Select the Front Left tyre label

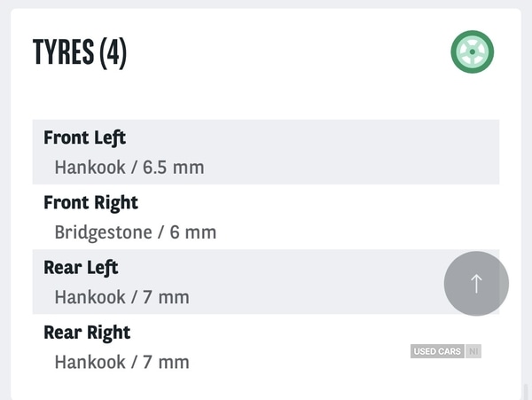[85, 137]
